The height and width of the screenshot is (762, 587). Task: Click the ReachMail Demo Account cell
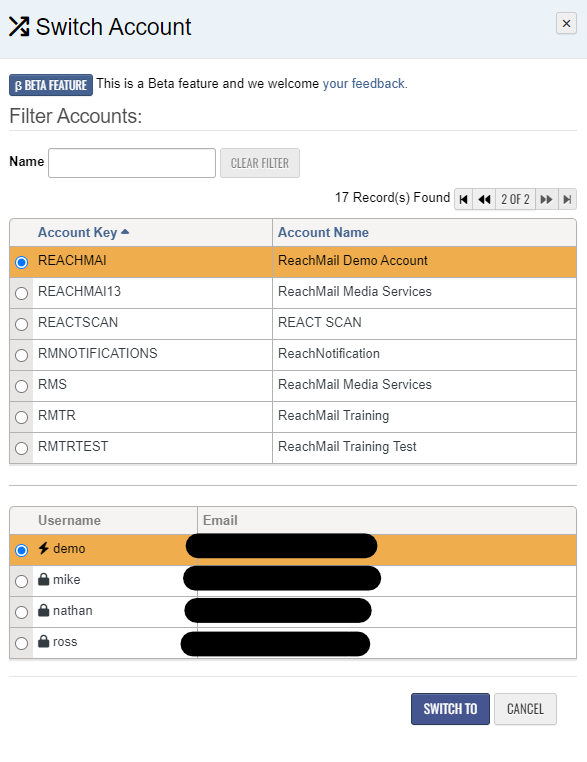click(424, 262)
